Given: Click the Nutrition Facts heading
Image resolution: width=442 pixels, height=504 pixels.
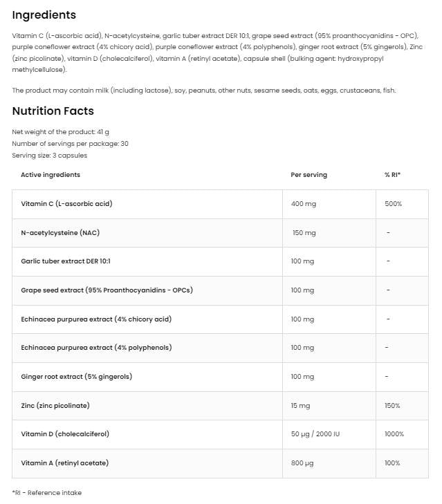Looking at the screenshot, I should [53, 111].
